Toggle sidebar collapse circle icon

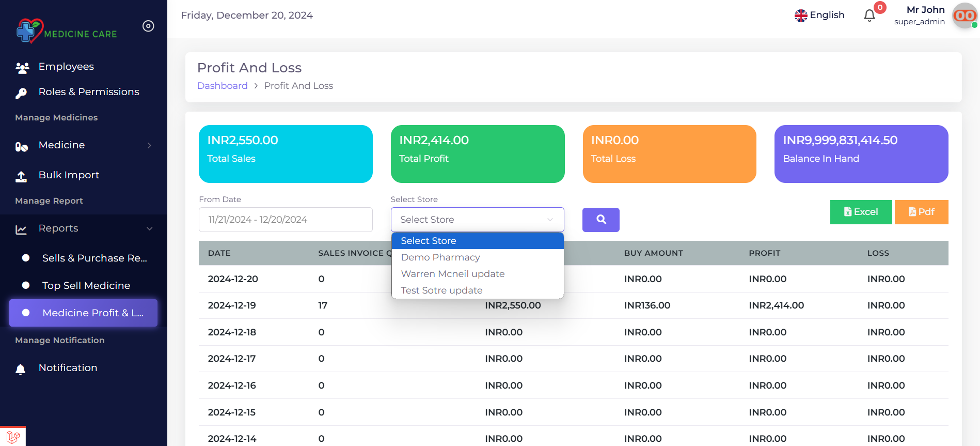pos(148,26)
